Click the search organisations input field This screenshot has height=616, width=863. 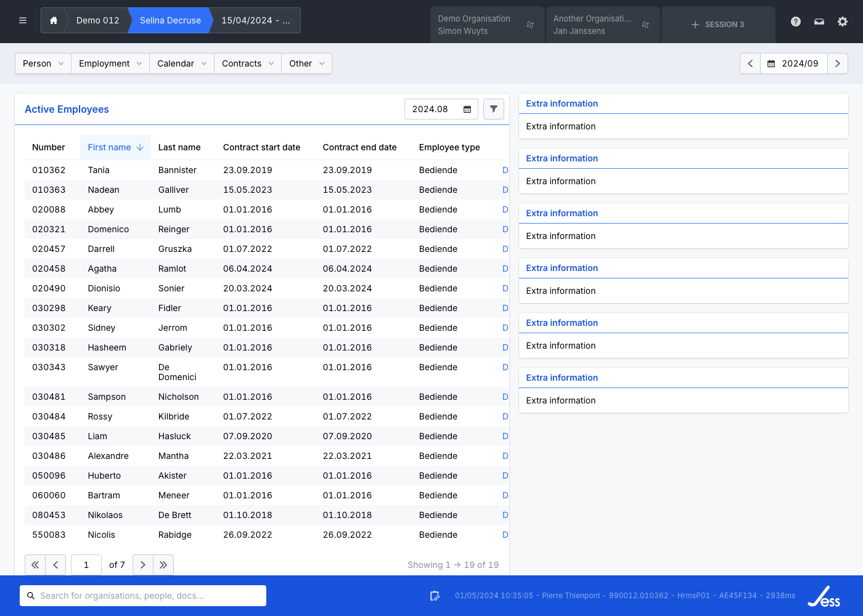pos(143,596)
